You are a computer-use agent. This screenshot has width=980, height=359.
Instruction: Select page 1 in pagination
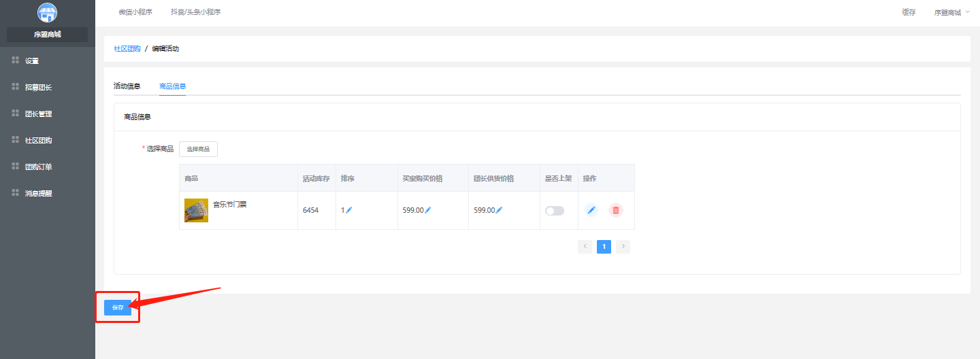point(604,247)
